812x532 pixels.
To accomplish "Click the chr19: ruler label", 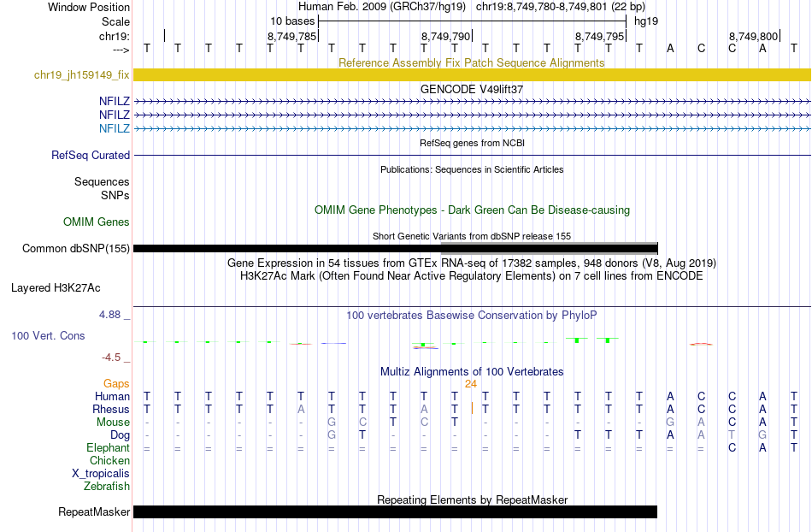I will (115, 36).
